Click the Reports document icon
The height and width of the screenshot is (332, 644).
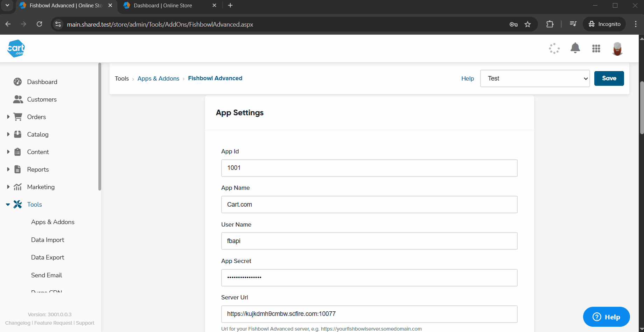[17, 169]
